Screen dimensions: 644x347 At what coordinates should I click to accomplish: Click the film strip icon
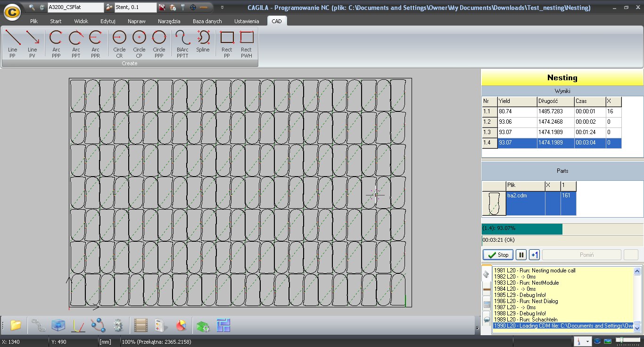(141, 325)
